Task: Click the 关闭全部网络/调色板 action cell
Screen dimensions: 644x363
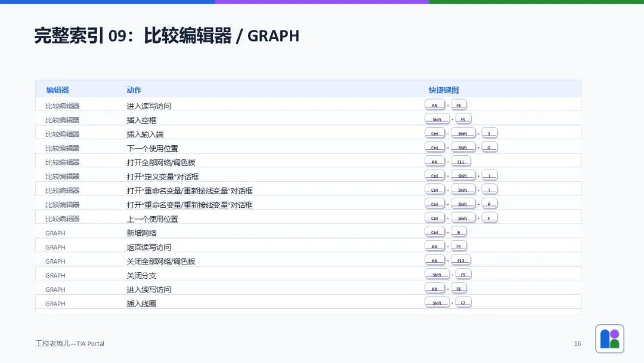Action: (161, 261)
